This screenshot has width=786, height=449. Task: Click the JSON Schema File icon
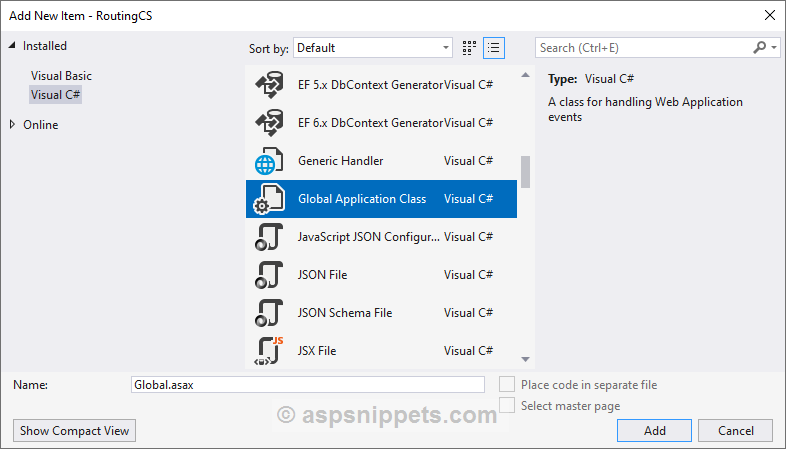(269, 313)
